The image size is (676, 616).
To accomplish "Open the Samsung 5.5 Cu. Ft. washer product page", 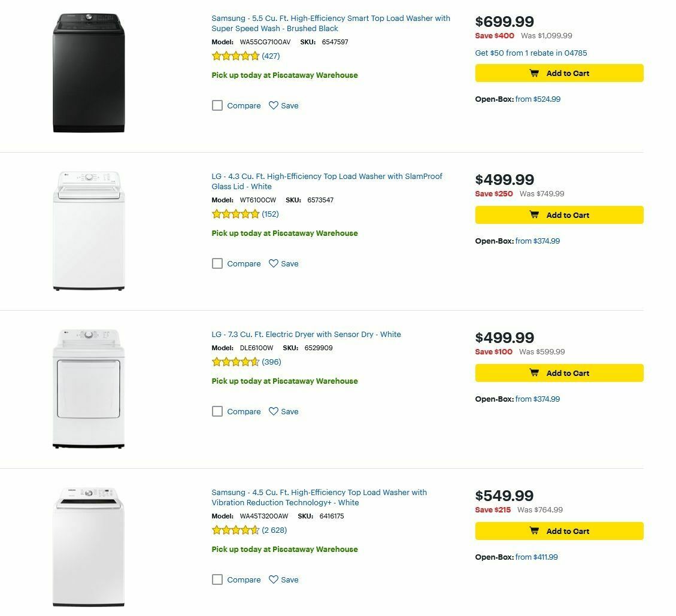I will click(x=330, y=23).
